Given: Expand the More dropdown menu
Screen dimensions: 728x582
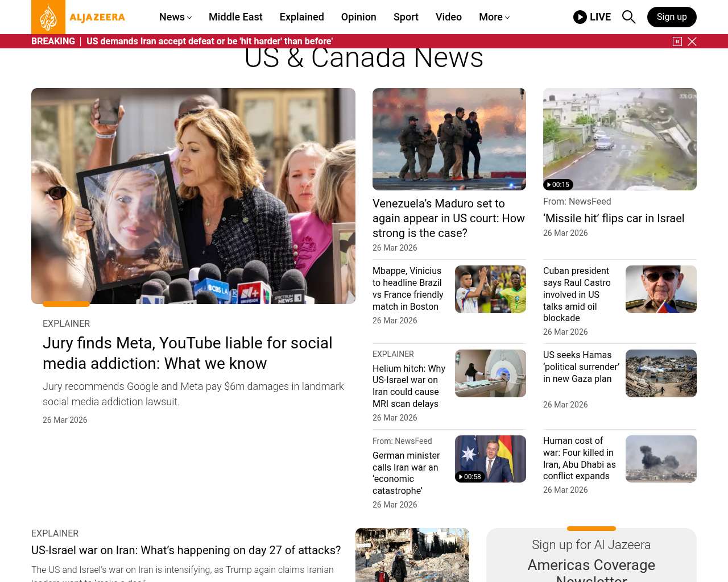Looking at the screenshot, I should [x=494, y=17].
